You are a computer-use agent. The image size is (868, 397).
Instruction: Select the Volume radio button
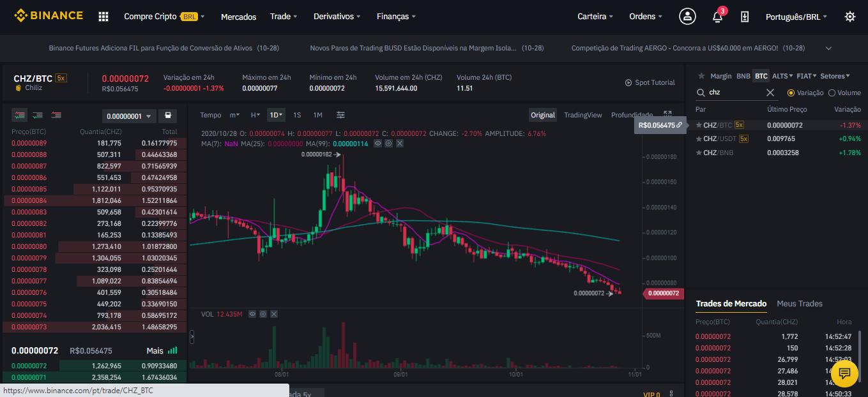[x=832, y=93]
